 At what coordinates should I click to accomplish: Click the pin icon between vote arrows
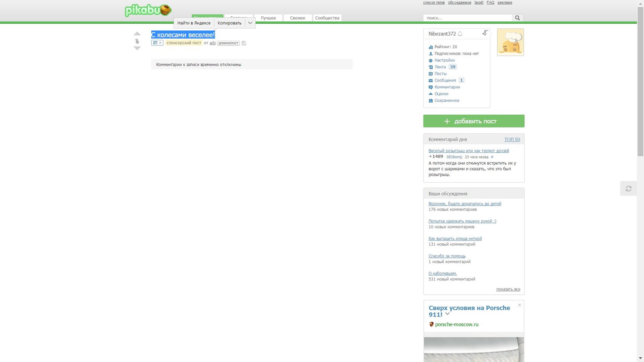point(137,41)
